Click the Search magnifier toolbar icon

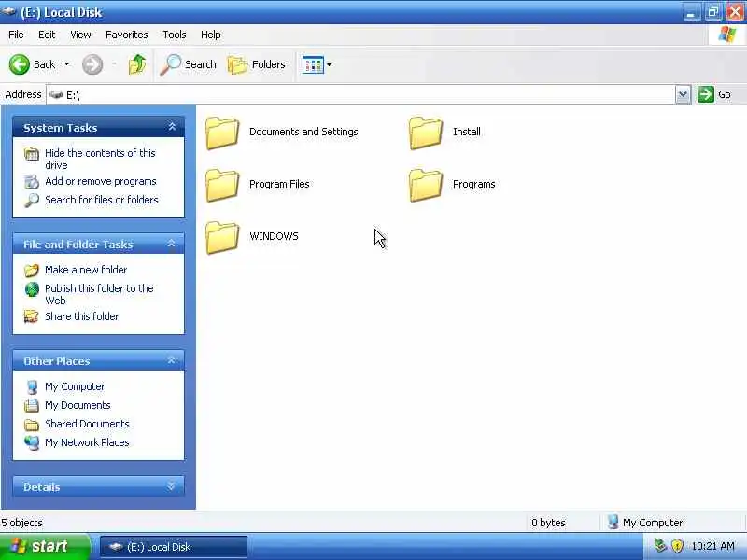tap(171, 64)
